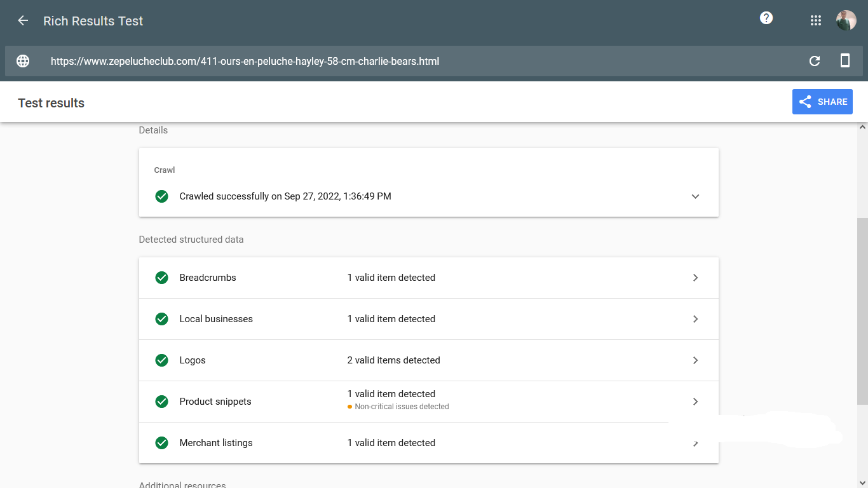Expand the Crawl details chevron

point(695,196)
